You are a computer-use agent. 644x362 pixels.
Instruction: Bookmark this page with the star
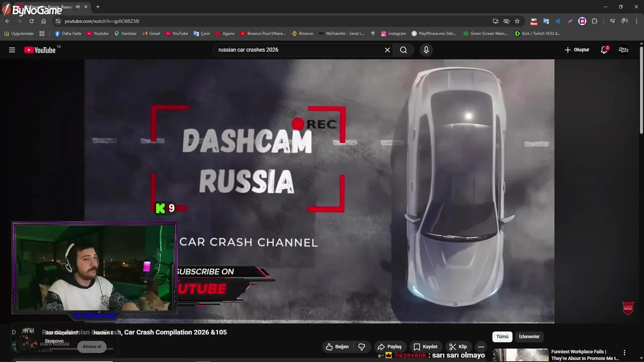[517, 21]
